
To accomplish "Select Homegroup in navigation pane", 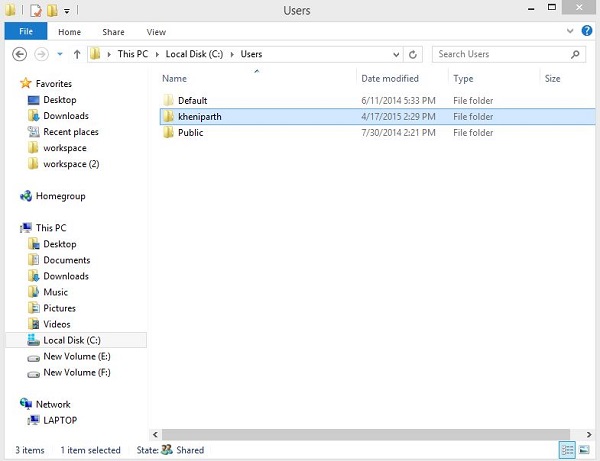I will tap(60, 196).
